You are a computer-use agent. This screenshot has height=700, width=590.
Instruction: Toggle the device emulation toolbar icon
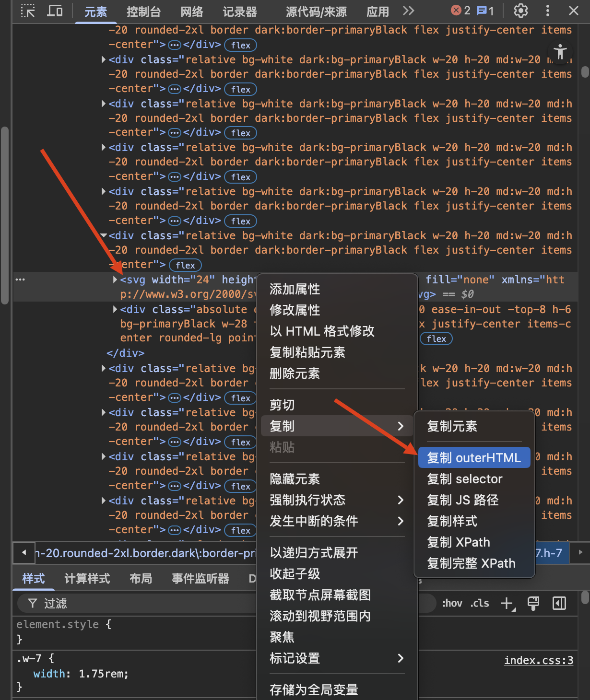pyautogui.click(x=55, y=11)
